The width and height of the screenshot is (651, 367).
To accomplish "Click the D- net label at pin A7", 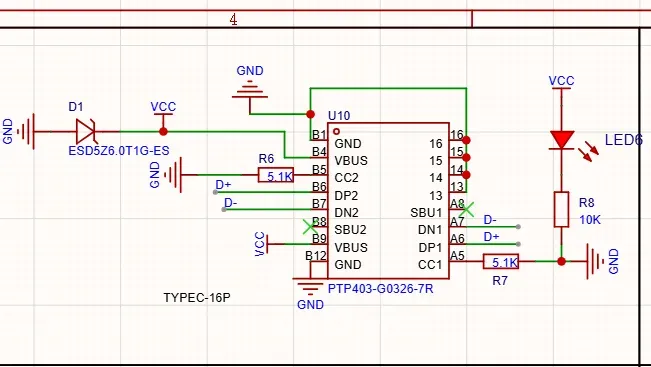I will tap(490, 220).
